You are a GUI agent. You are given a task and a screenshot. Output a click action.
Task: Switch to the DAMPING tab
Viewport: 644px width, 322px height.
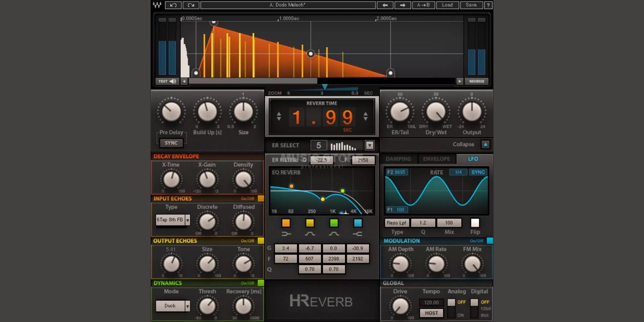pyautogui.click(x=398, y=159)
